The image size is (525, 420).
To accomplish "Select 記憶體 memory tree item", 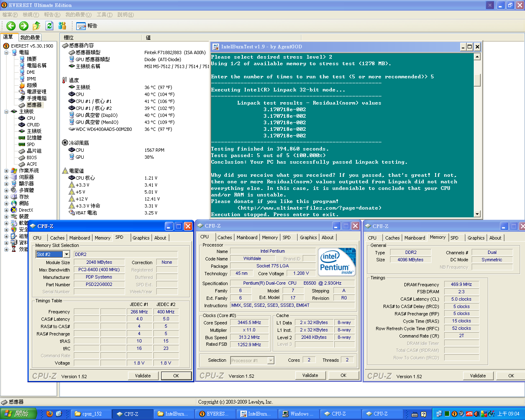I will [x=34, y=138].
